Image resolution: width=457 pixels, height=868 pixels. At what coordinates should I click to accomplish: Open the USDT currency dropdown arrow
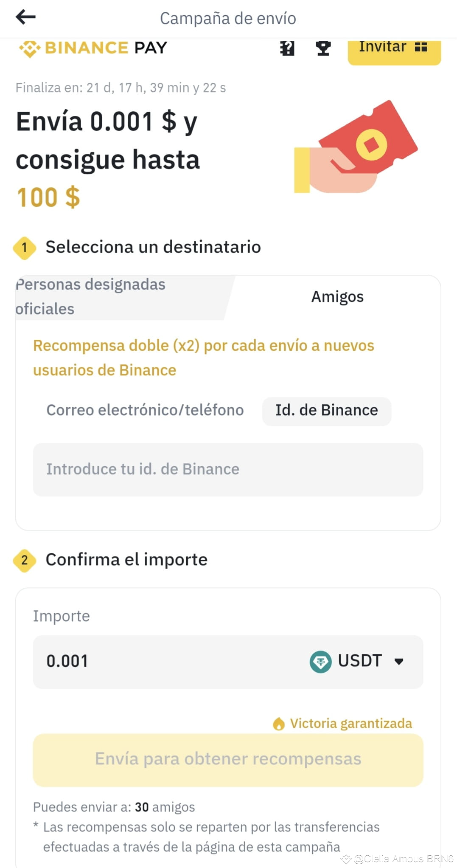399,662
